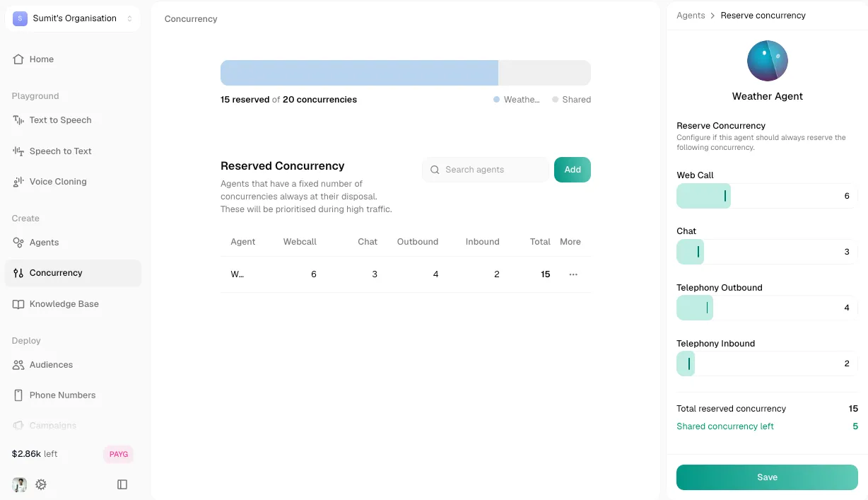This screenshot has height=500, width=868.
Task: Open settings gear icon
Action: click(41, 484)
